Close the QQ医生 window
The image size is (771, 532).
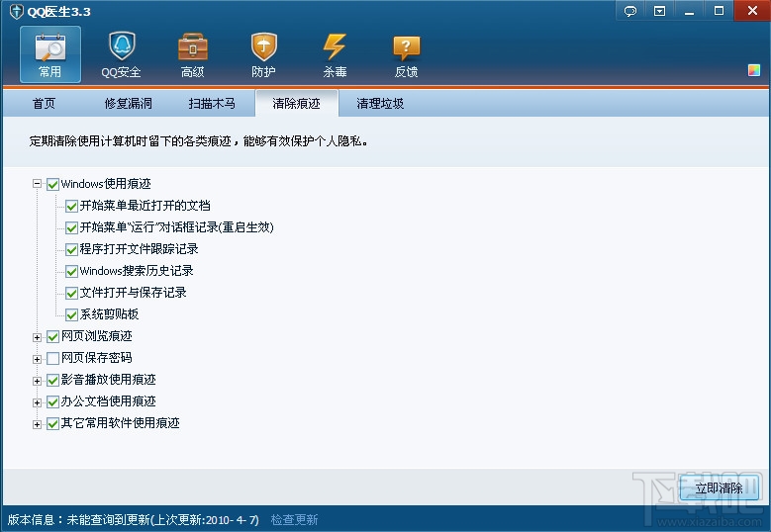pyautogui.click(x=752, y=11)
